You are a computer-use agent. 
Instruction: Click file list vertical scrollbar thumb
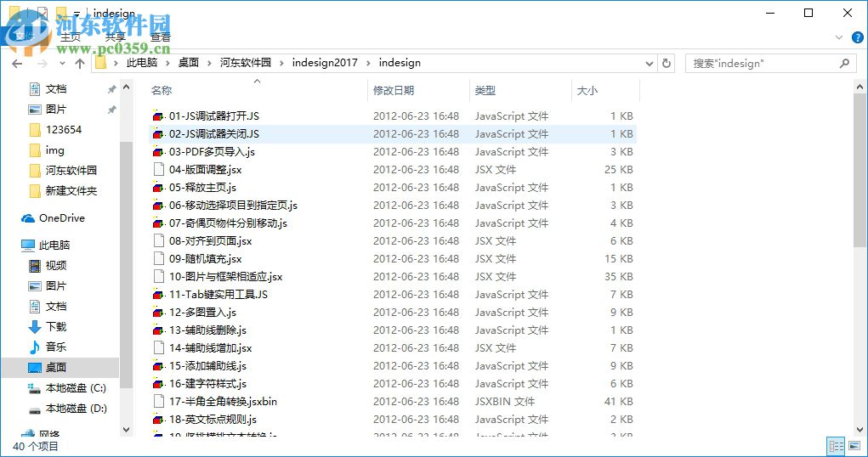pyautogui.click(x=859, y=171)
